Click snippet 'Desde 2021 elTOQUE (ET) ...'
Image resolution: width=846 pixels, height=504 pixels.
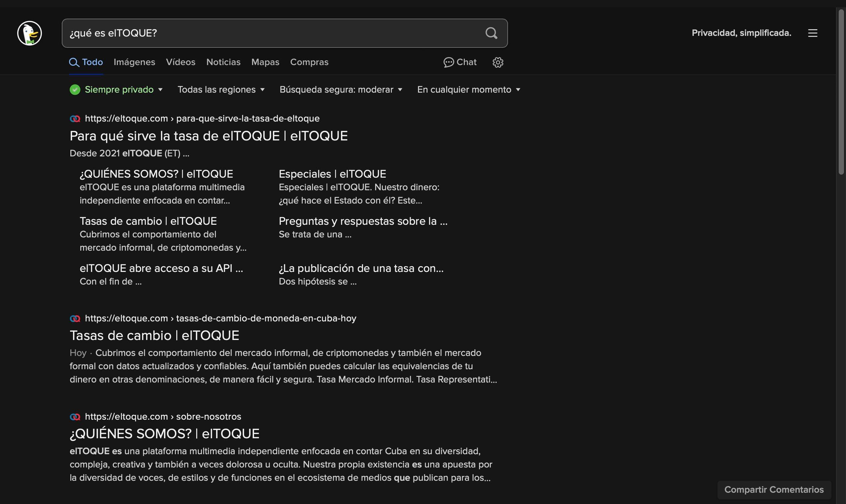(129, 153)
